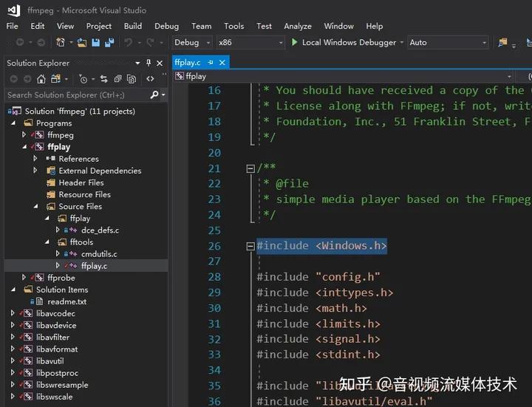Image resolution: width=532 pixels, height=407 pixels.
Task: Open the Local Windows Debugger dropdown arrow
Action: click(x=401, y=43)
